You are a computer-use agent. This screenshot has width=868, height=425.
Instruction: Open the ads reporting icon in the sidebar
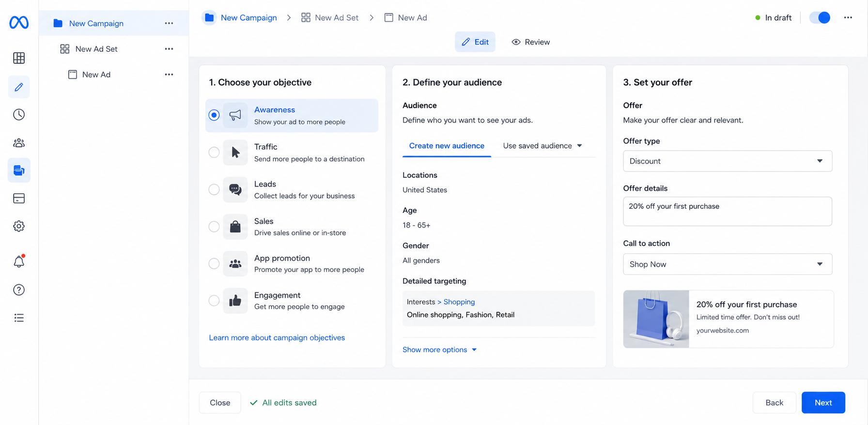19,170
